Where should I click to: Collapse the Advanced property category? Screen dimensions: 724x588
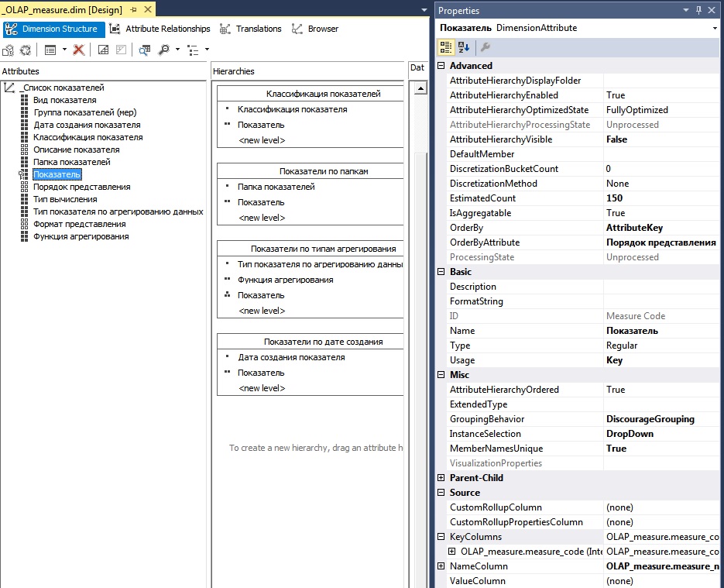(441, 66)
